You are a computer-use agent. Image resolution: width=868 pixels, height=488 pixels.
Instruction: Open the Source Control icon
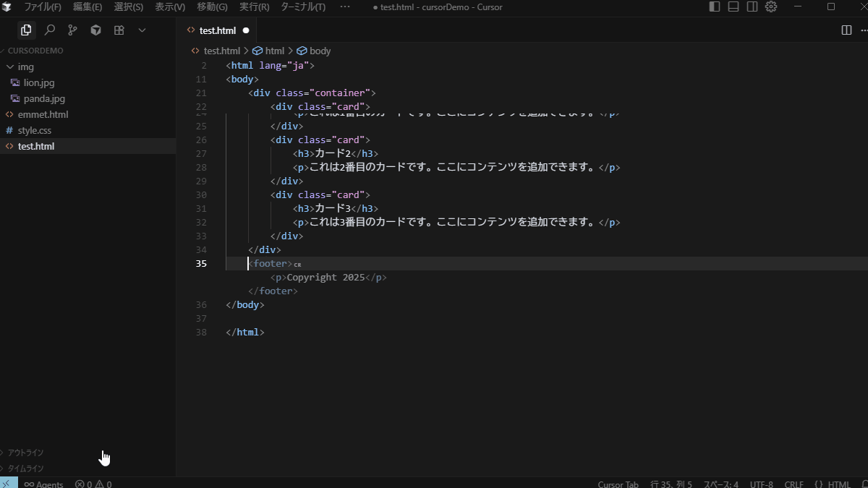[72, 30]
